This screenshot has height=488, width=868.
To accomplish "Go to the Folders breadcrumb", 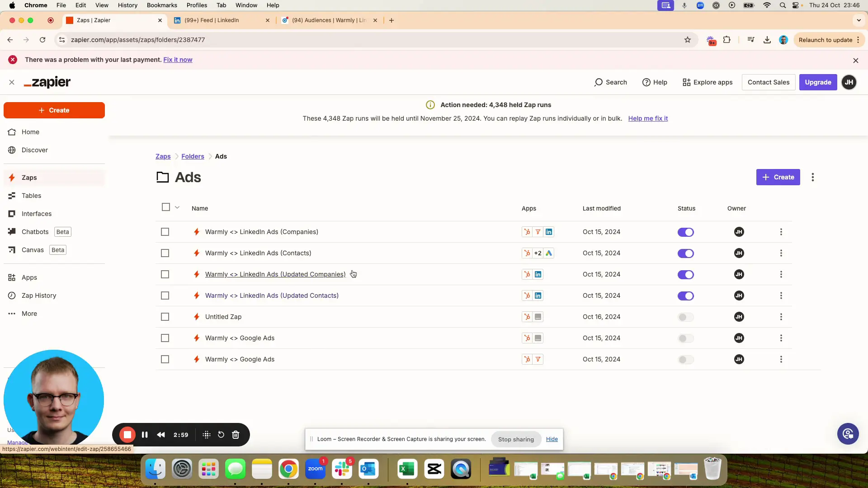I will pos(193,156).
